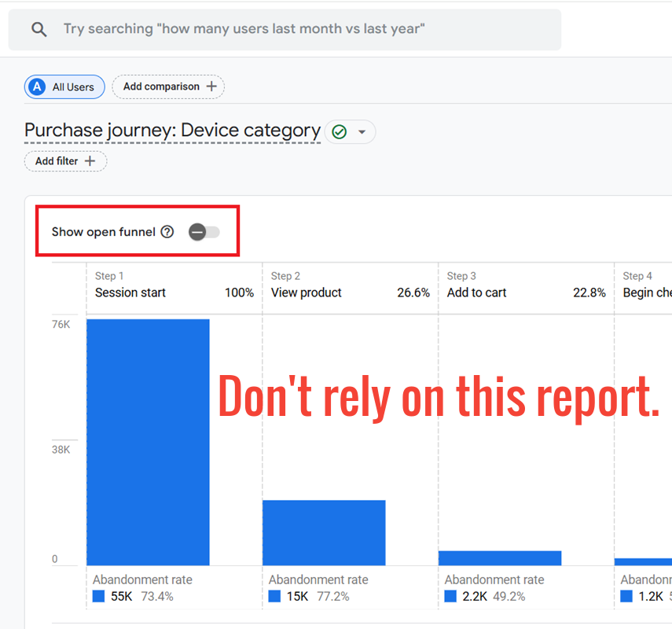Open the Show open funnel help icon
Screen dimensions: 672x629
coord(167,232)
